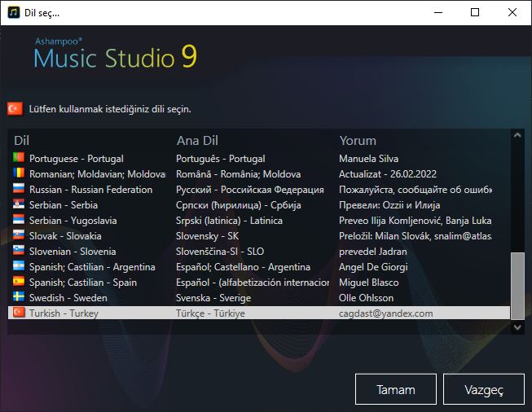Click Manuela Silva comment

tap(369, 159)
